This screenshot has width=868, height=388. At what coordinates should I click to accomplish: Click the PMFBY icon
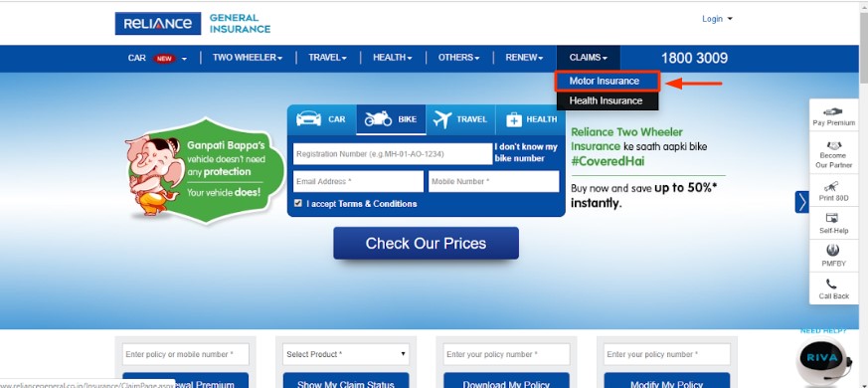(x=832, y=250)
